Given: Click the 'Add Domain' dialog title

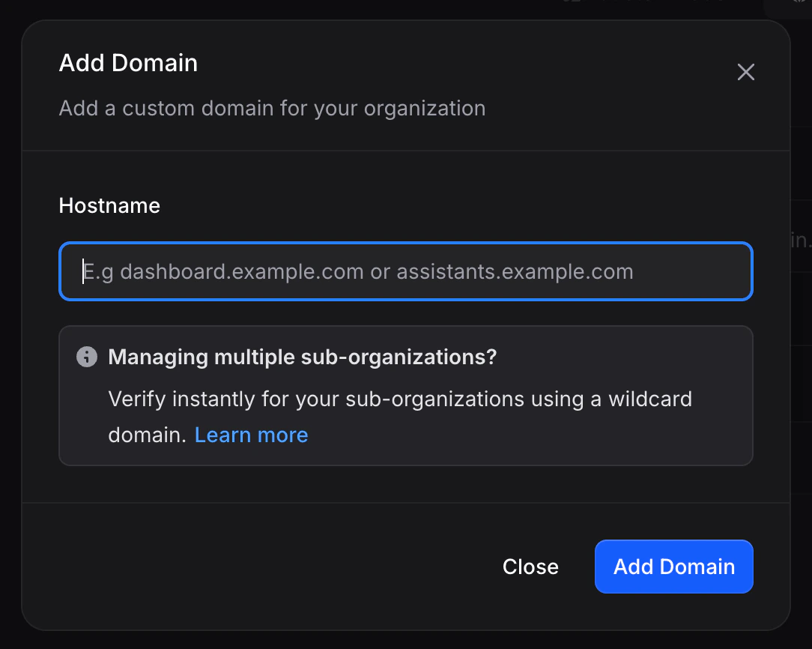Looking at the screenshot, I should point(128,63).
